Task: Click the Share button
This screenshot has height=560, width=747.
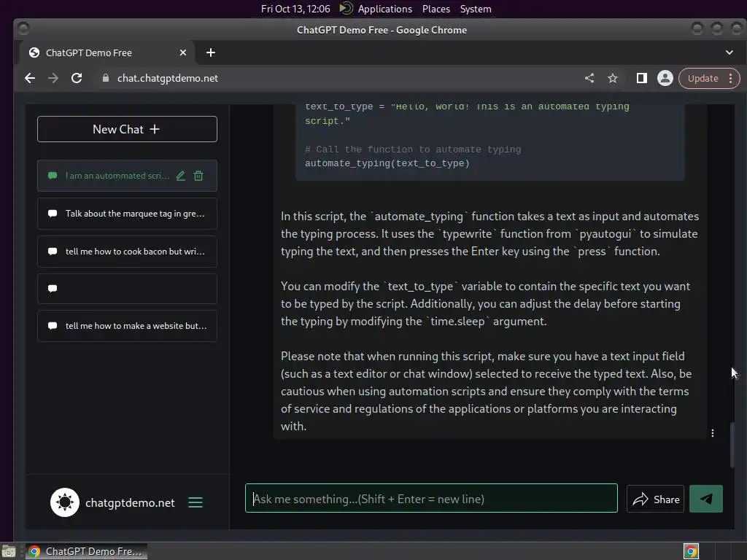Action: 656,499
